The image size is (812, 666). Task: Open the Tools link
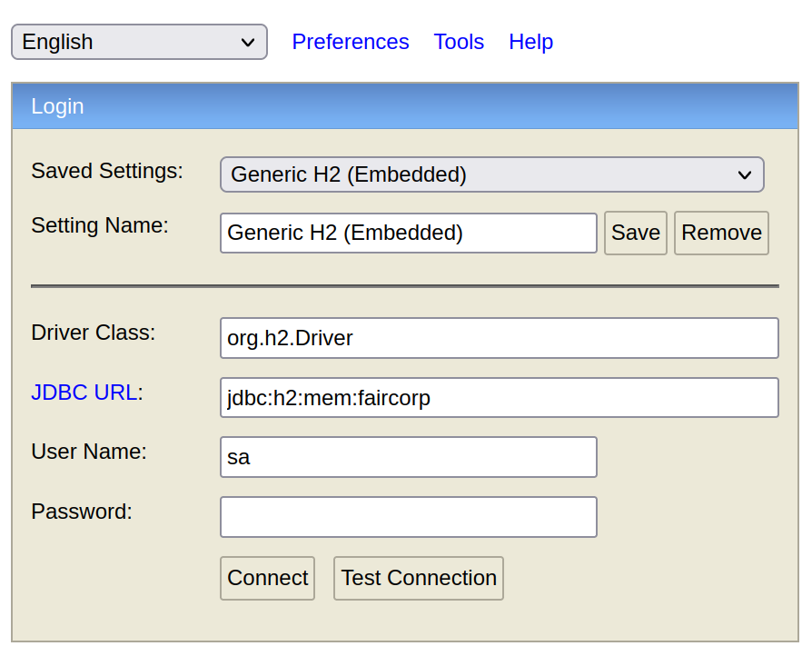coord(459,42)
